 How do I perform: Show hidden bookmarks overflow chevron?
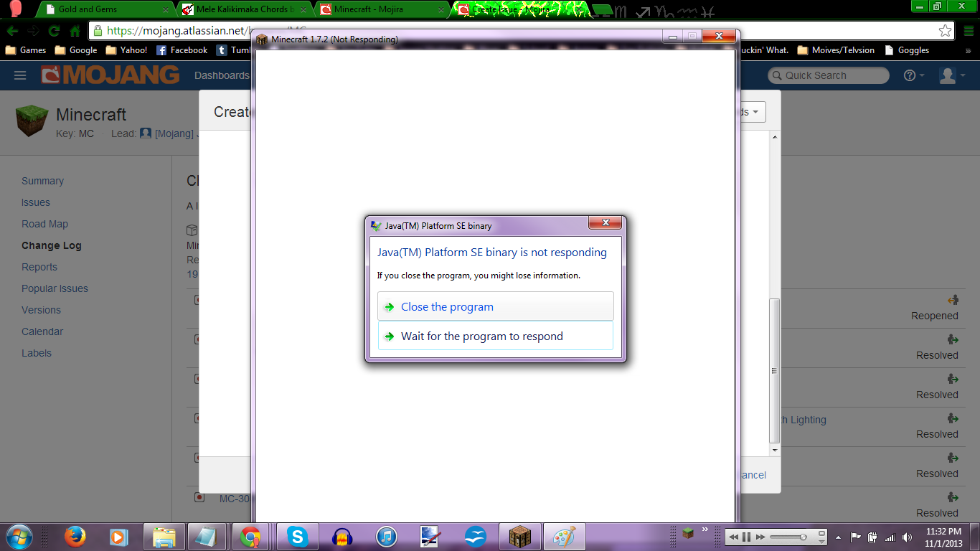[x=968, y=51]
